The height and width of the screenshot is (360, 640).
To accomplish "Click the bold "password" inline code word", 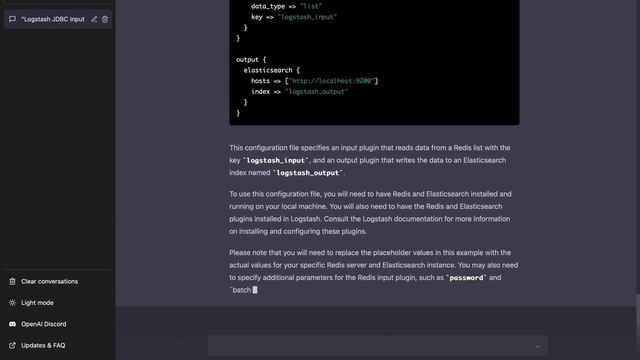I will pos(466,278).
